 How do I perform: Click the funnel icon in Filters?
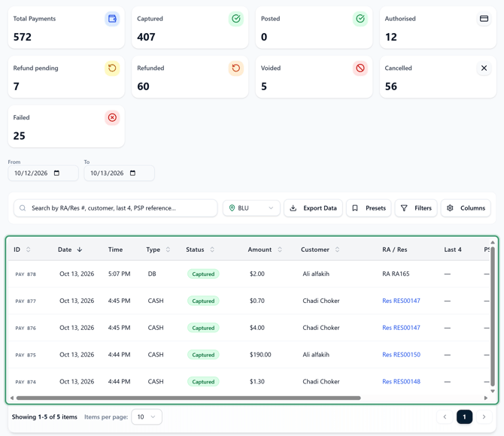point(404,208)
